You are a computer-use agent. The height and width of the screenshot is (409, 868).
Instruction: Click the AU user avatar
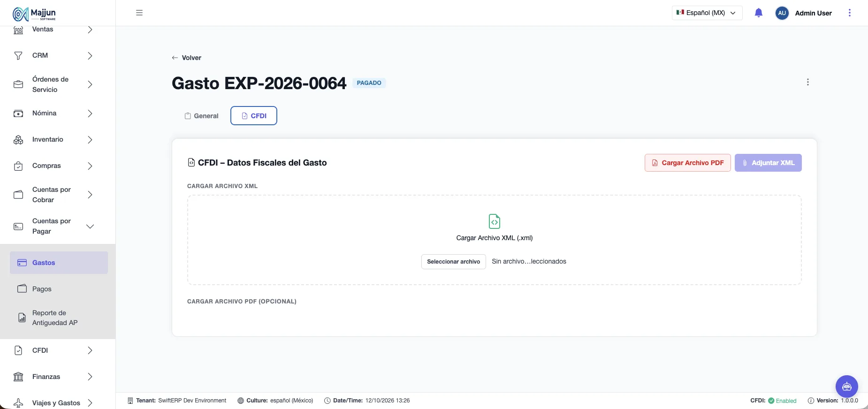(782, 13)
